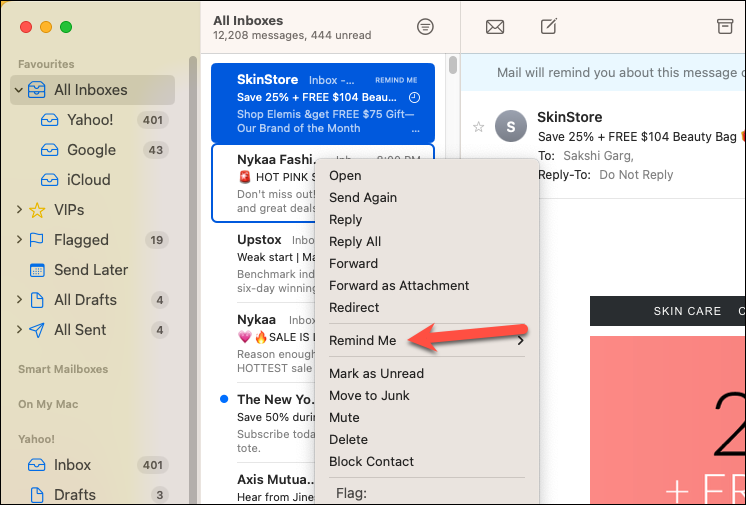Click the All Drafts document icon
The height and width of the screenshot is (505, 746).
[37, 300]
